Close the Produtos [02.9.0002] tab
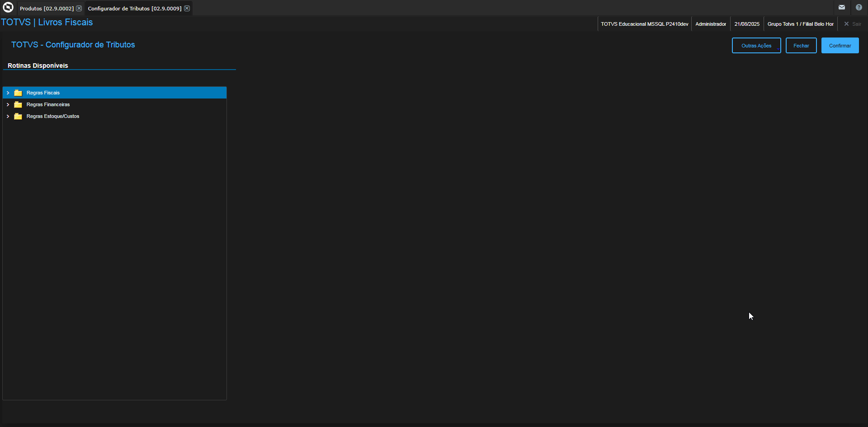The image size is (868, 427). [79, 8]
